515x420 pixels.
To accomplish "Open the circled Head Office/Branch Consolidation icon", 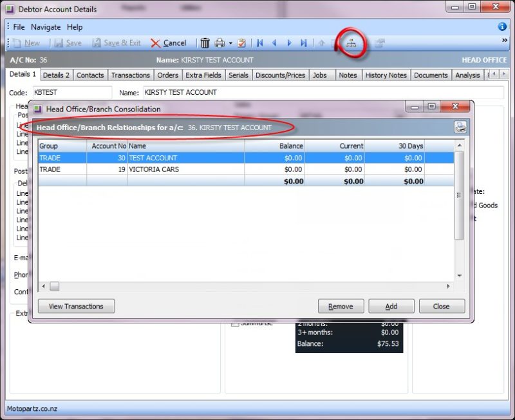I will (352, 43).
